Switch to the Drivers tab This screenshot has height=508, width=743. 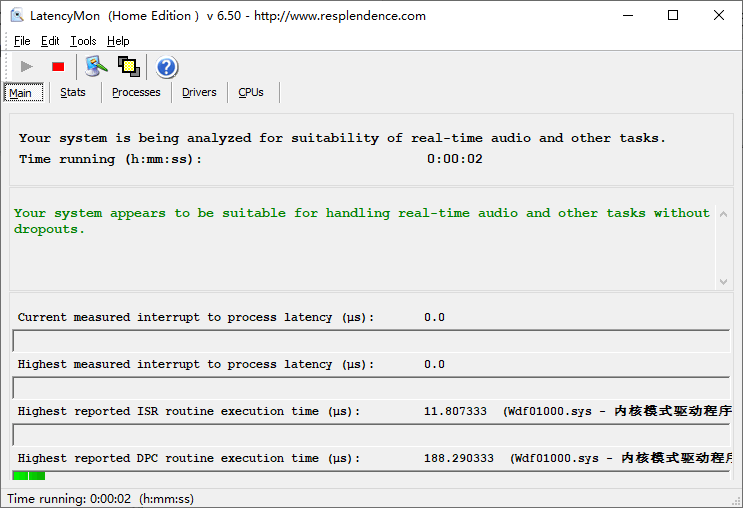(199, 92)
